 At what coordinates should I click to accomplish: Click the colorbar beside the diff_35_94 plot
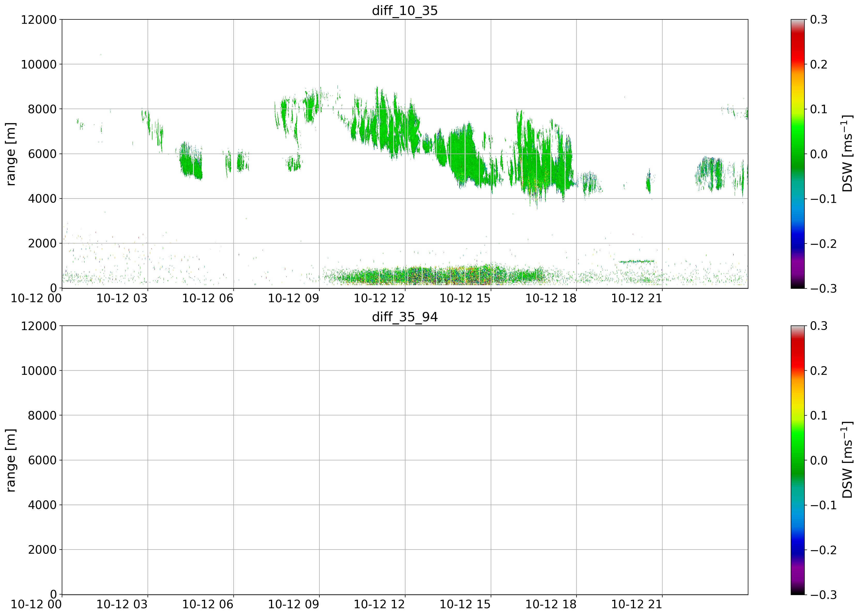click(797, 460)
